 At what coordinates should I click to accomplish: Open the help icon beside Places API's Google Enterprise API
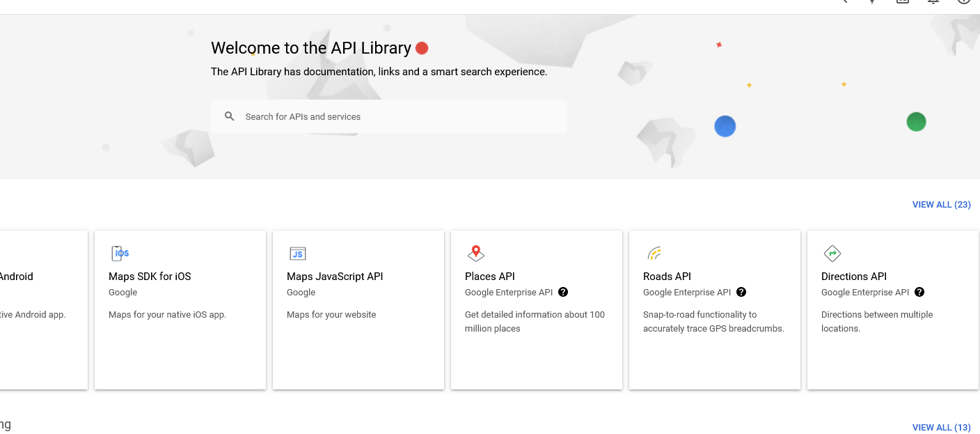(563, 292)
